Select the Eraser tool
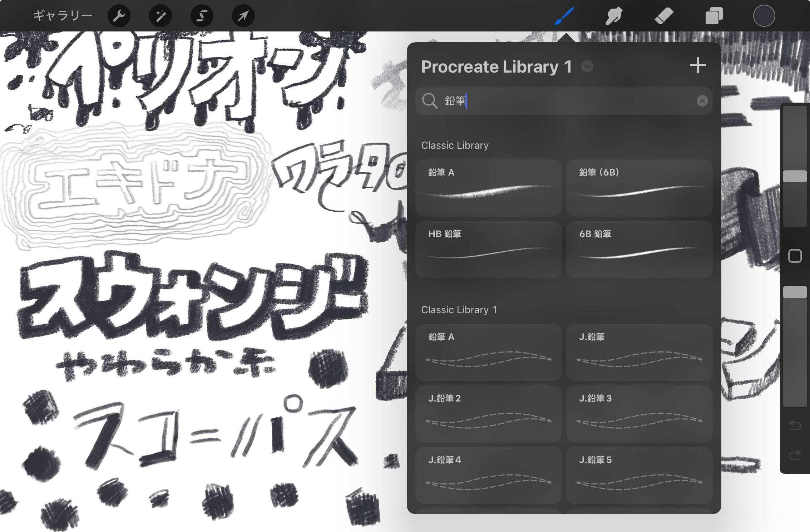 664,16
